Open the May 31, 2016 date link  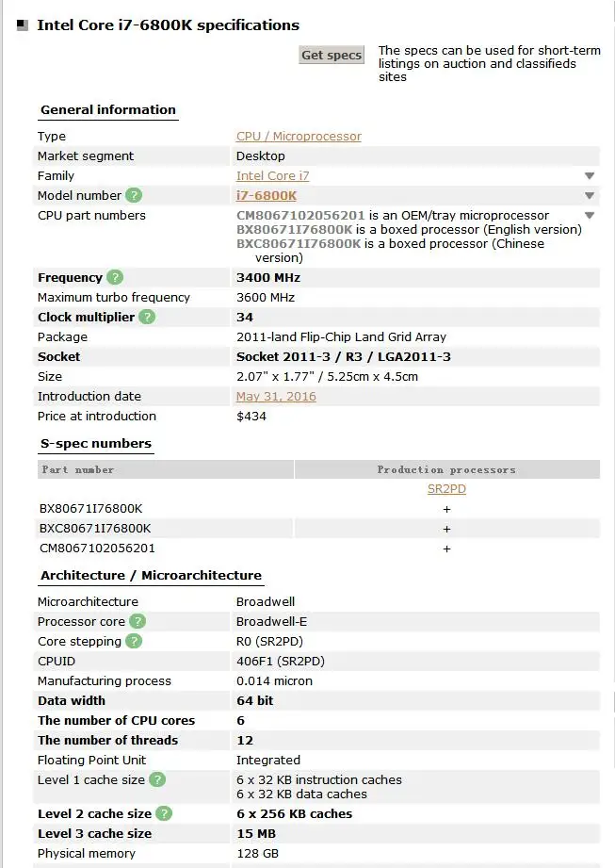276,397
